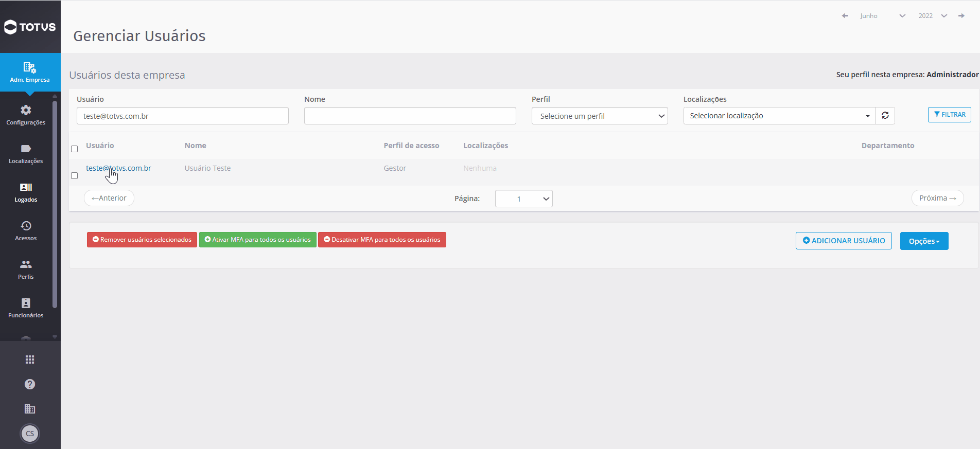
Task: Refresh the localizações list
Action: click(885, 116)
